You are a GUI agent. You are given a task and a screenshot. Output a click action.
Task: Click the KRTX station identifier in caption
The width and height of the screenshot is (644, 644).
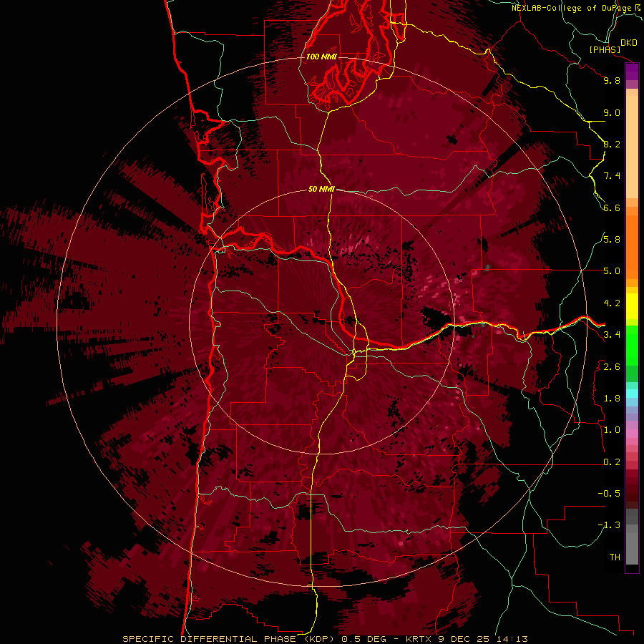(419, 639)
